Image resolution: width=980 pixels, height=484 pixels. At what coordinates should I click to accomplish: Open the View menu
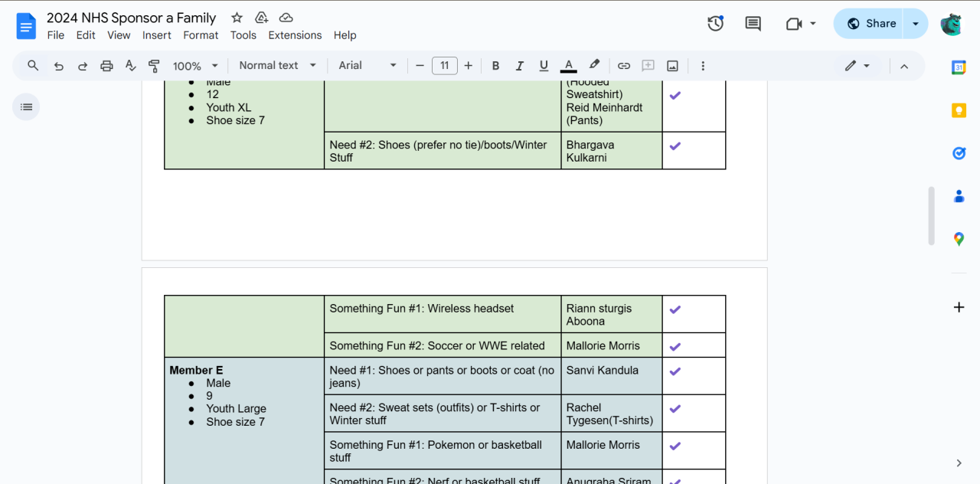[x=119, y=35]
